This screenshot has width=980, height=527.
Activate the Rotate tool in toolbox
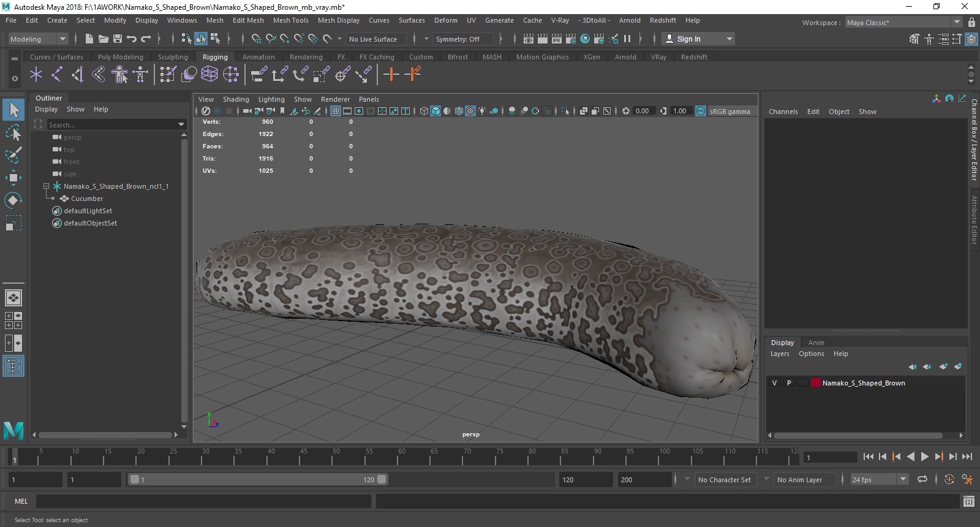click(13, 200)
